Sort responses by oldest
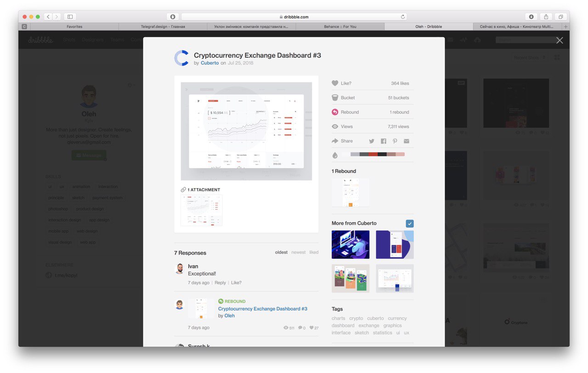Image resolution: width=588 pixels, height=373 pixels. [x=281, y=252]
